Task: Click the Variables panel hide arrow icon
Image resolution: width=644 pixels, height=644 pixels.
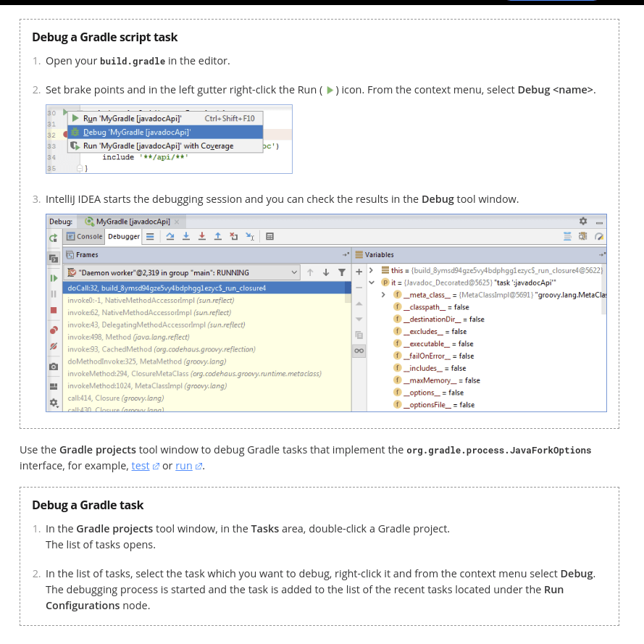Action: pyautogui.click(x=602, y=255)
